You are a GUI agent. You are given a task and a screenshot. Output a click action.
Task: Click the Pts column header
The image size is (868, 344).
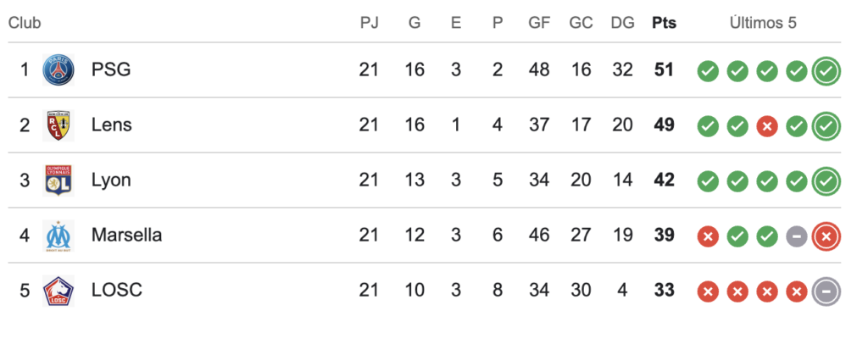coord(665,23)
